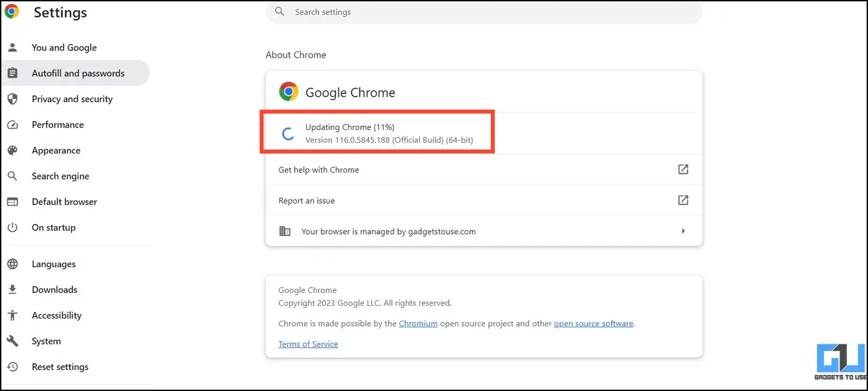Open Get help with Chrome
This screenshot has width=868, height=391.
tap(484, 169)
